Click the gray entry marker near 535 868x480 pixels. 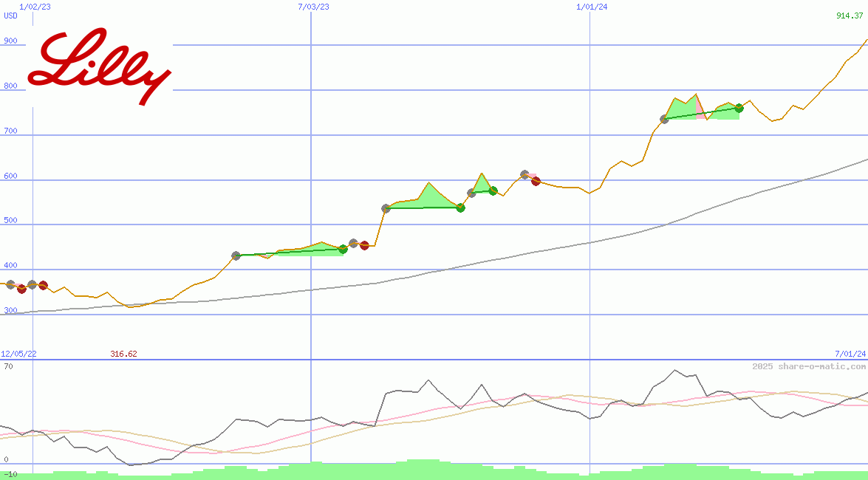coord(386,208)
